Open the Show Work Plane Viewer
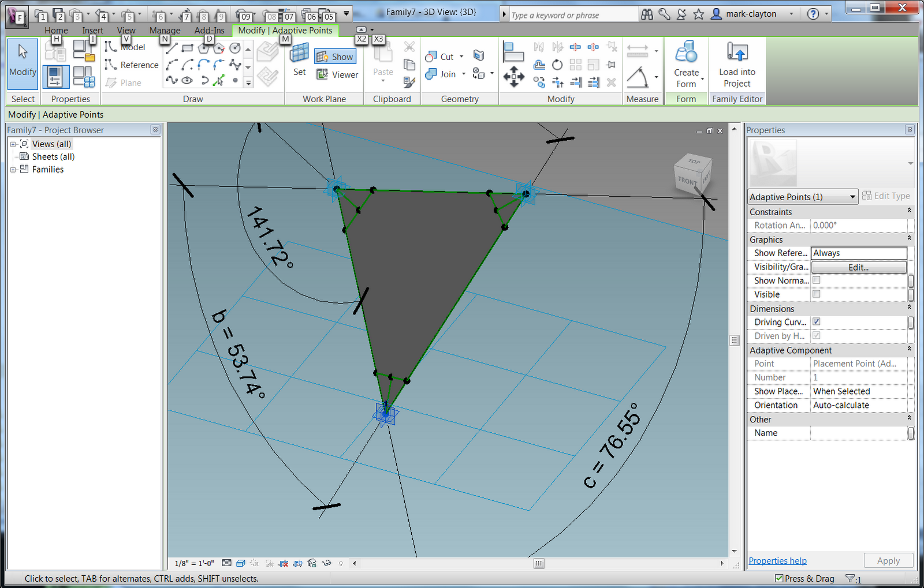924x588 pixels. 338,74
